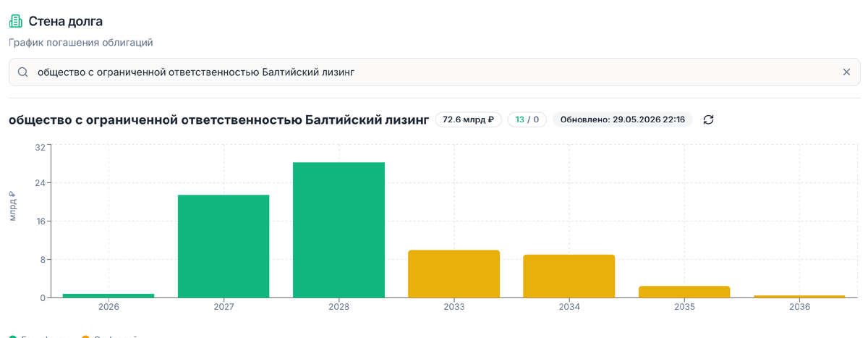Click the 72.6 млрд ₽ total badge
Image resolution: width=868 pixels, height=338 pixels.
click(x=468, y=119)
